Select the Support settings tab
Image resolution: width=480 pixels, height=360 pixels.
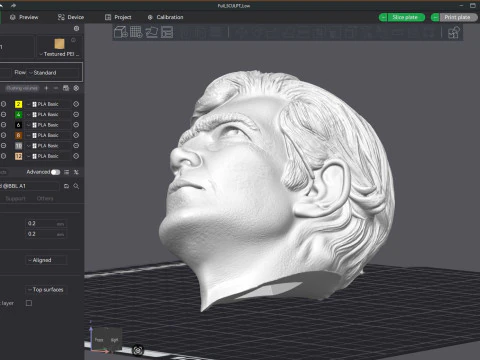[15, 198]
